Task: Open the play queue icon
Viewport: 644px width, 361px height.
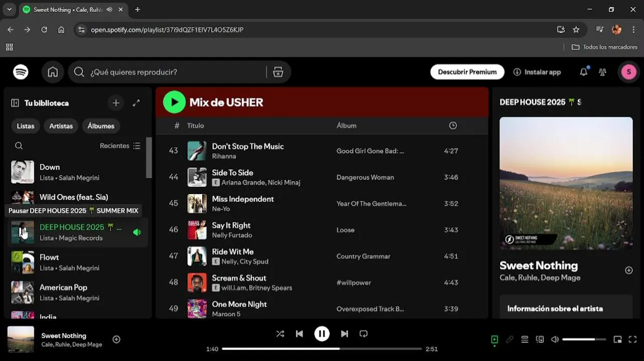Action: pyautogui.click(x=525, y=339)
